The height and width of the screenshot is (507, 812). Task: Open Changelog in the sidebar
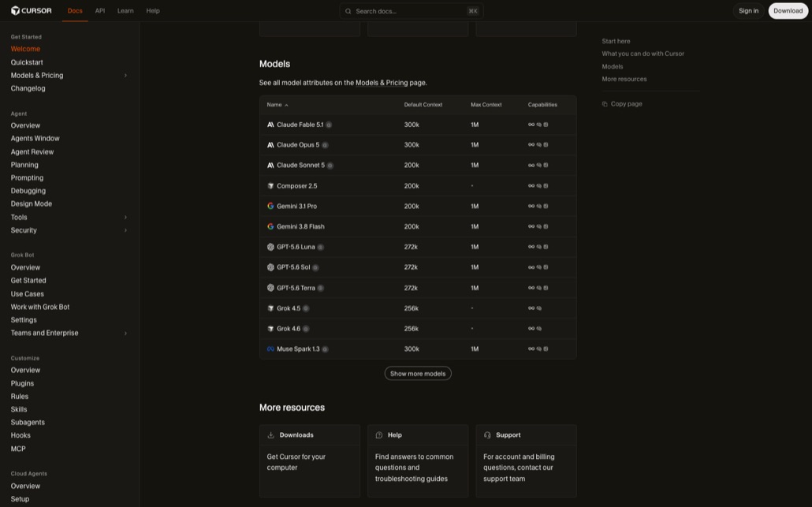(28, 88)
